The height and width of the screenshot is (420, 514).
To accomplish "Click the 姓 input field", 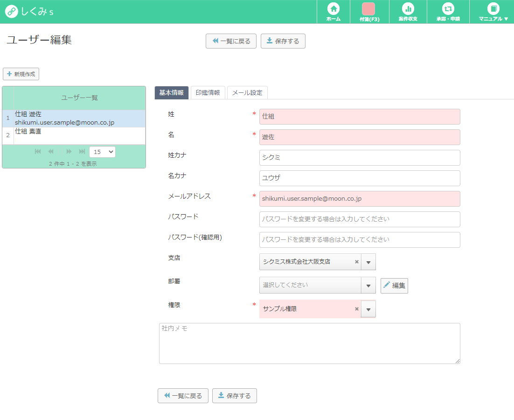I will pyautogui.click(x=360, y=117).
